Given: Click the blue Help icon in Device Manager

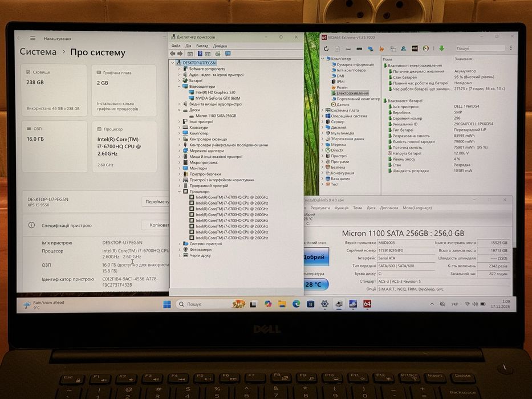Looking at the screenshot, I should point(200,54).
